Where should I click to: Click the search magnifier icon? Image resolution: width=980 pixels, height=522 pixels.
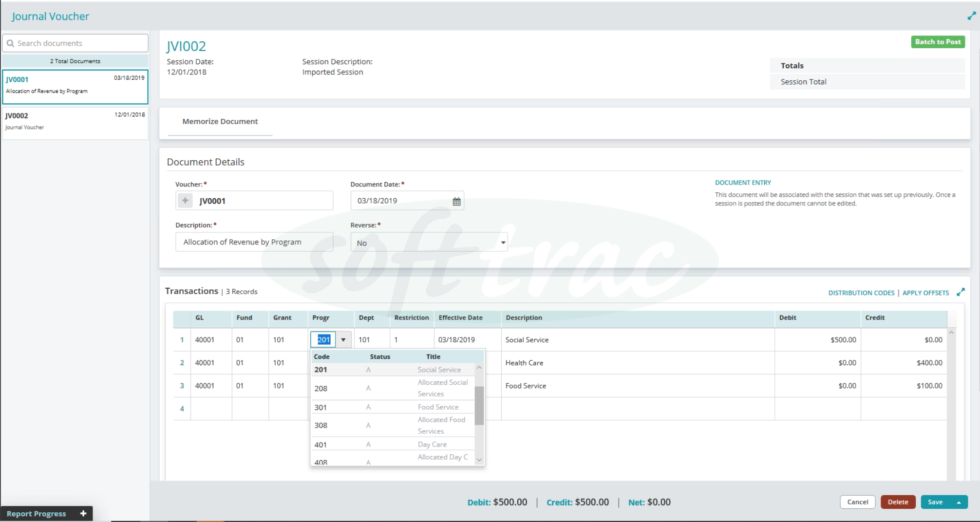pyautogui.click(x=10, y=43)
